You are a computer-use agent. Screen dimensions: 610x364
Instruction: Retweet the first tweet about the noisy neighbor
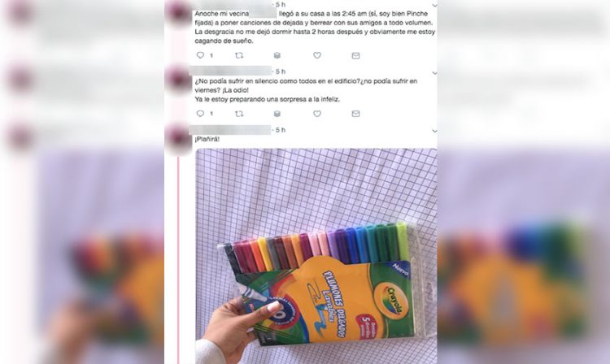pyautogui.click(x=239, y=55)
